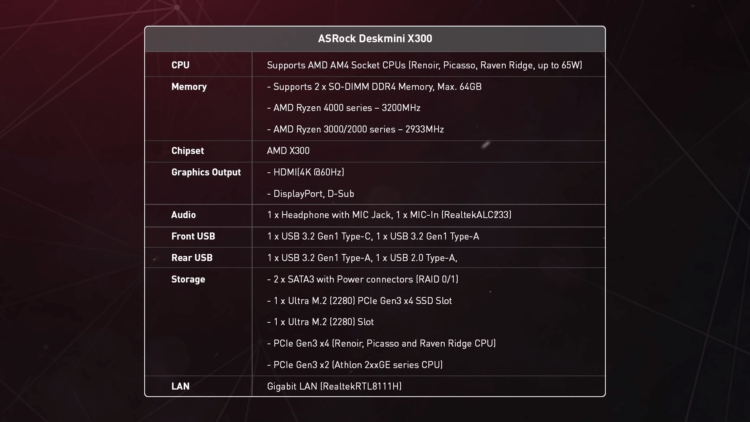
Task: Select the Chipset row label
Action: [x=189, y=151]
